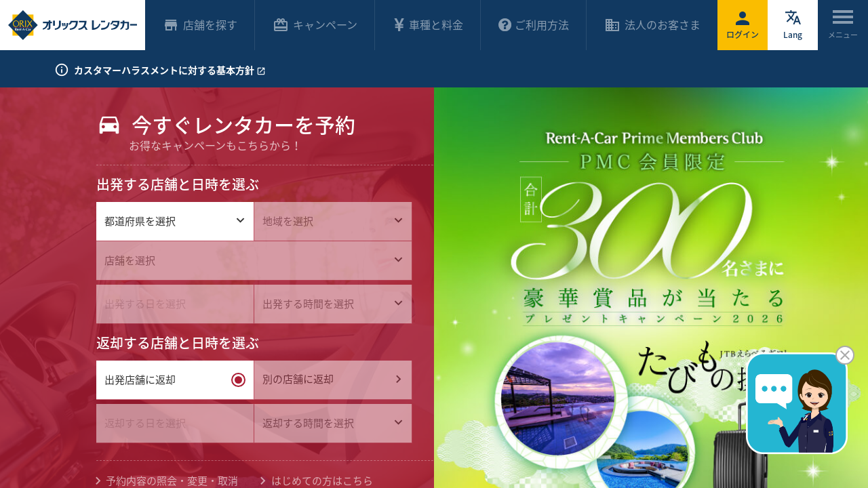Click the ORIX Rent-A-Car logo
Viewport: 868px width, 488px height.
73,25
